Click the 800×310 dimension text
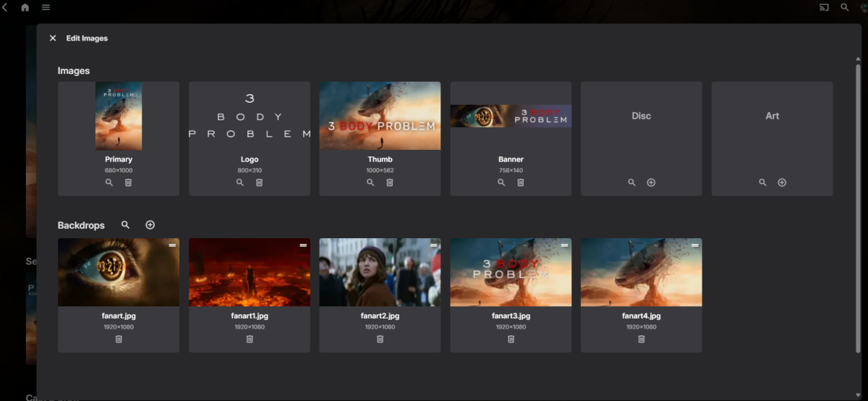The image size is (868, 401). [x=250, y=171]
